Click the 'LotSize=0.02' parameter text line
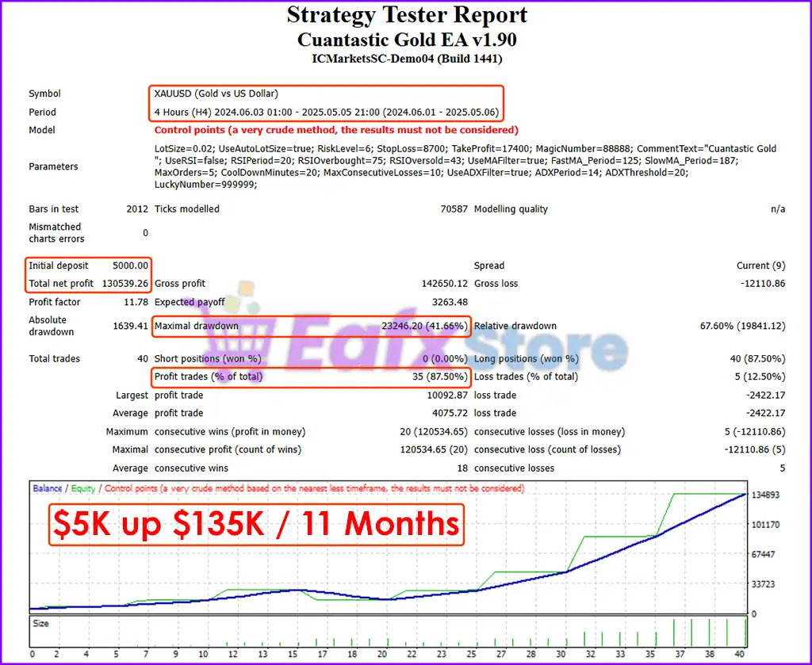Screen dimensions: 812x665 point(465,148)
